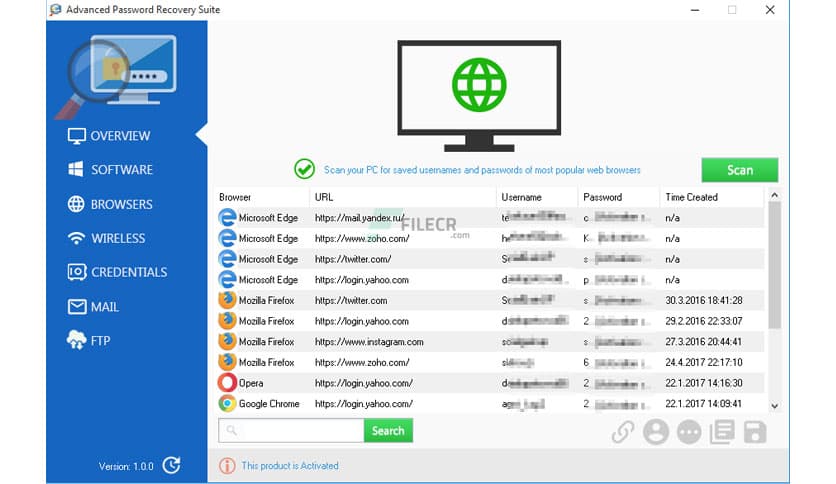Click the Wireless wifi icon
Screen dimensions: 836x484
[x=76, y=238]
